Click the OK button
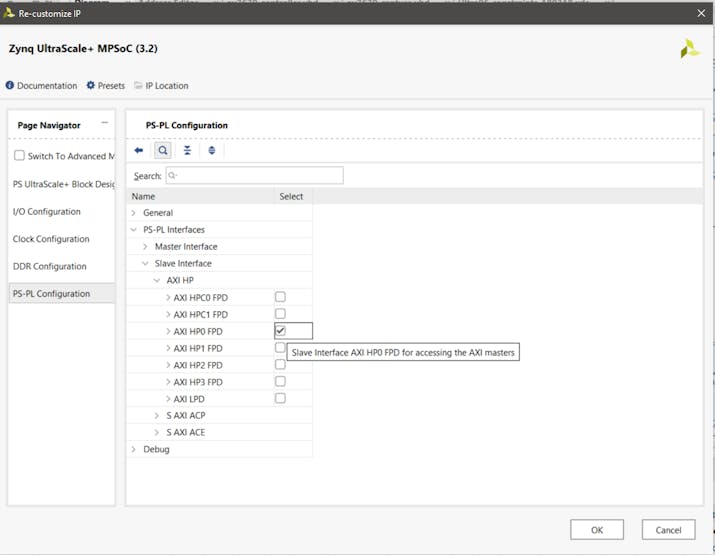The height and width of the screenshot is (555, 715). click(596, 530)
